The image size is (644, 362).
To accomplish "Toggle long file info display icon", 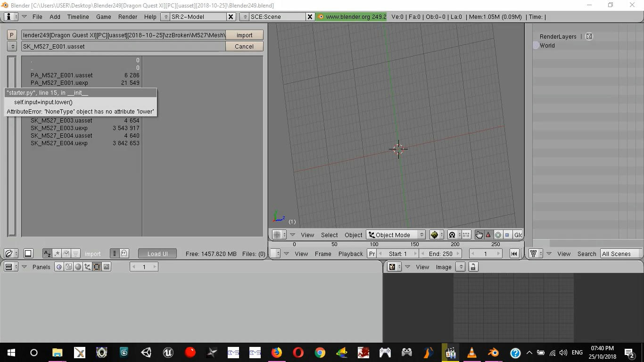I will point(115,254).
